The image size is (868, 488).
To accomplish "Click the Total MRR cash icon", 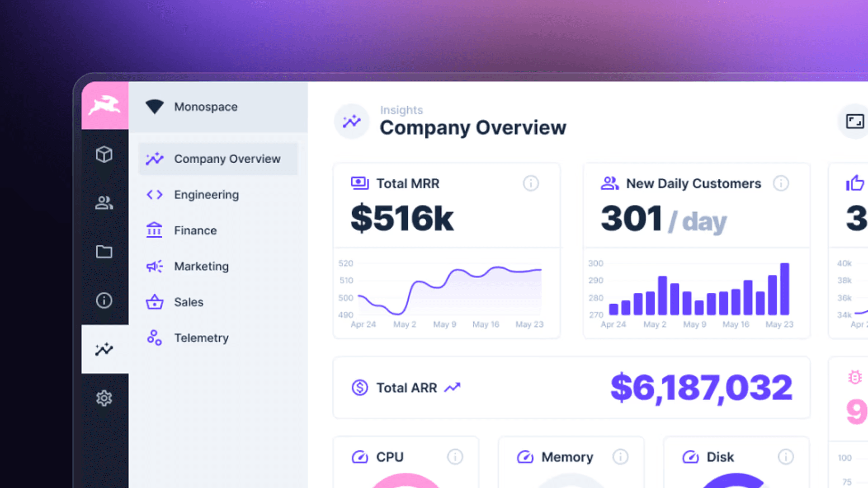I will click(360, 183).
